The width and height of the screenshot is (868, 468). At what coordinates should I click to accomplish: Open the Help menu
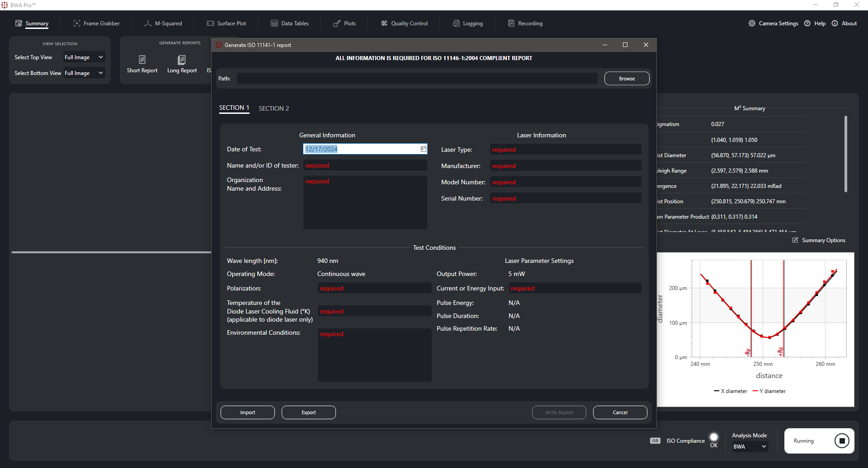(815, 23)
